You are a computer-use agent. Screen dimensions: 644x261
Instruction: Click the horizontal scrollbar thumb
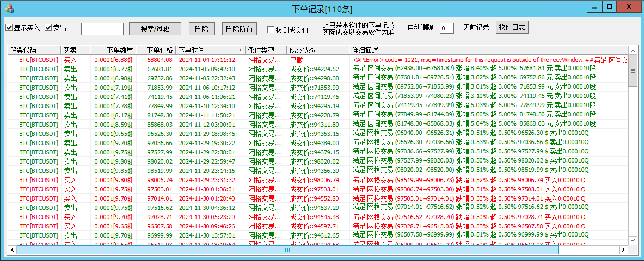tap(287, 250)
